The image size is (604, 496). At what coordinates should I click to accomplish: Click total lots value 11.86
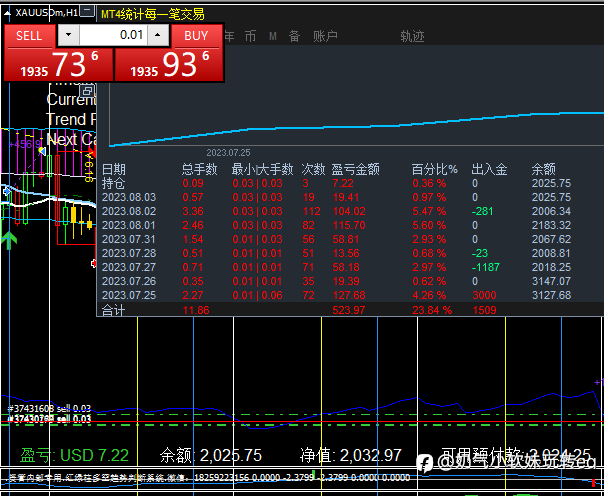click(x=196, y=310)
